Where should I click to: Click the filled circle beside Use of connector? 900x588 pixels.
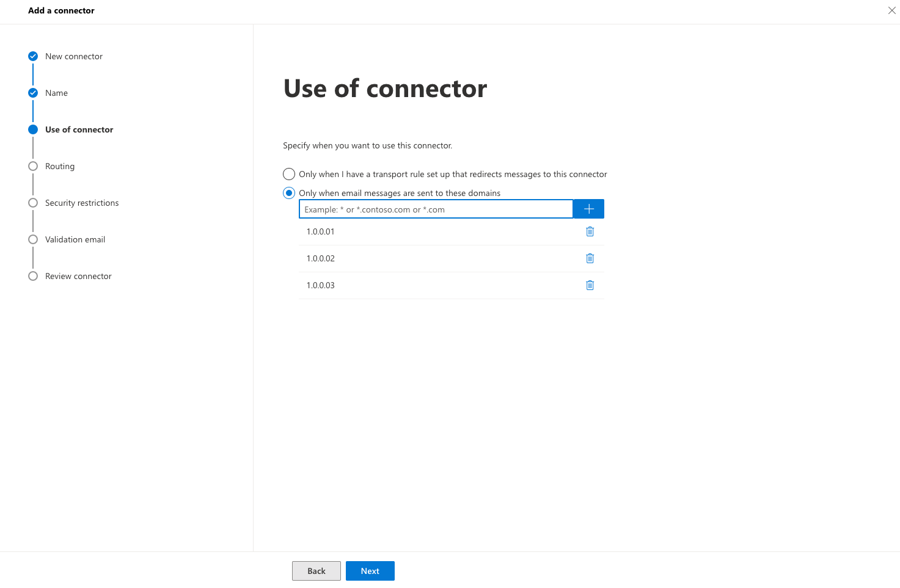click(32, 129)
